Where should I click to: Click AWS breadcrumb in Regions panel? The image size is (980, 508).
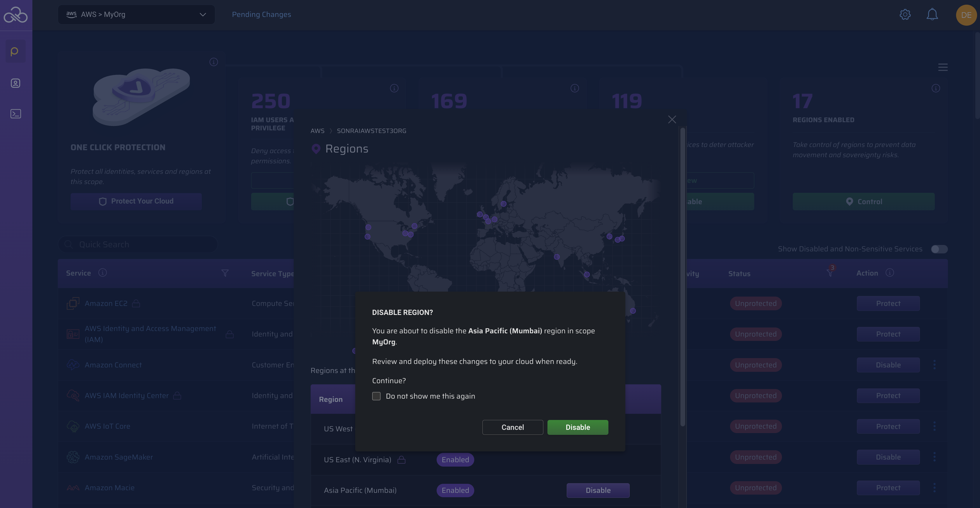(317, 131)
